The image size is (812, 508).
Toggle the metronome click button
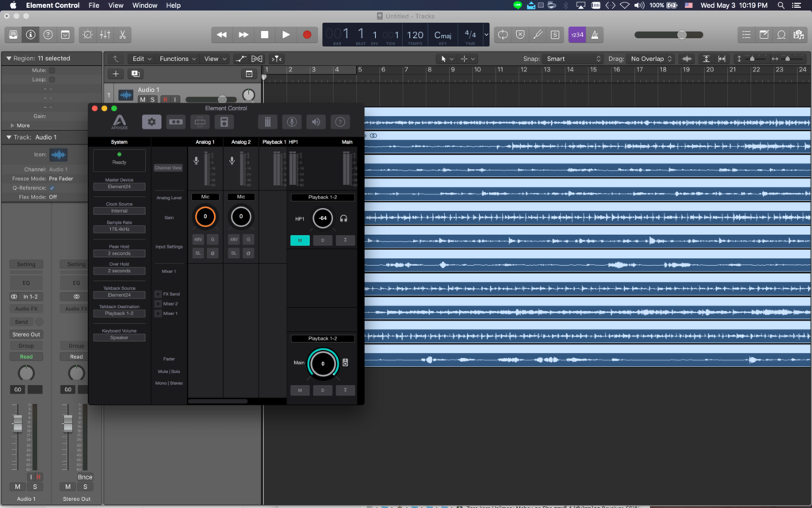(596, 35)
